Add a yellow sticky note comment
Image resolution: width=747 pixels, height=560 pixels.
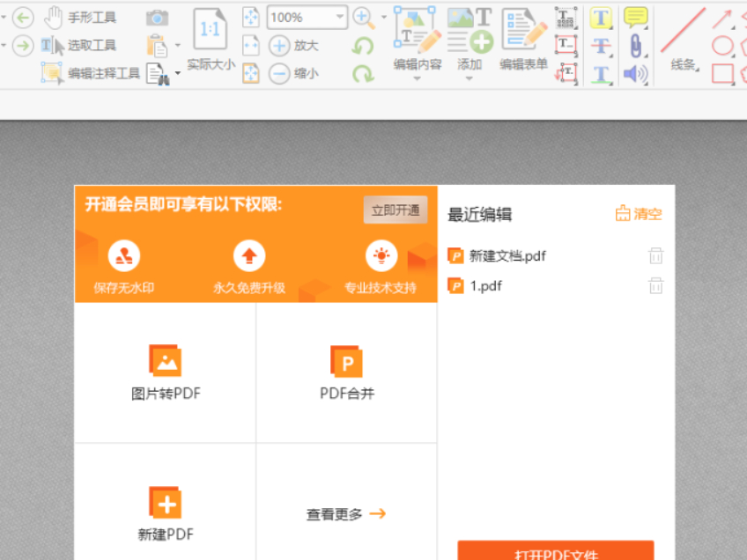pos(636,17)
